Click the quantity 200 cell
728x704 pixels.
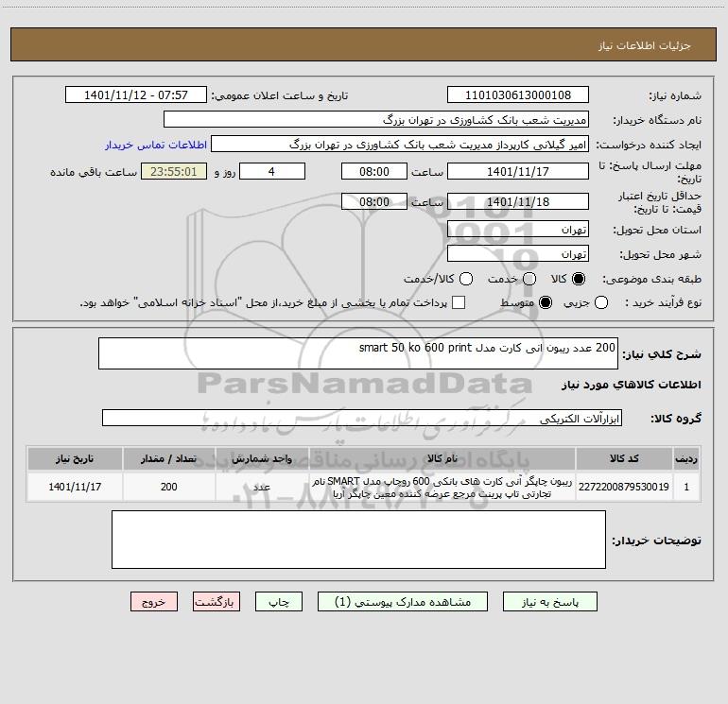click(x=169, y=487)
